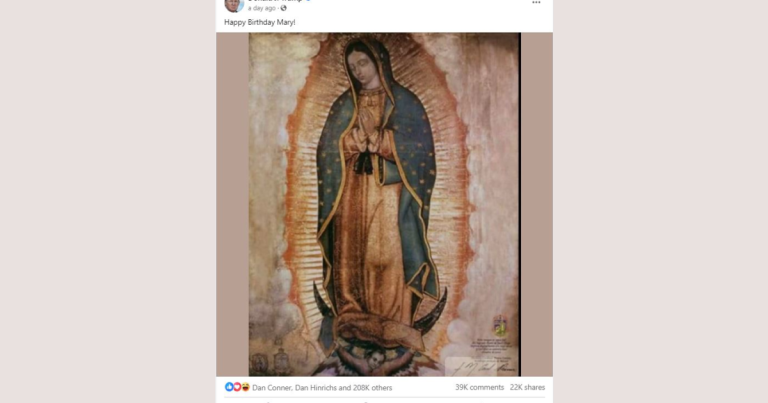Image resolution: width=768 pixels, height=403 pixels.
Task: Open Dan Hinrichs' profile link
Action: (316, 387)
